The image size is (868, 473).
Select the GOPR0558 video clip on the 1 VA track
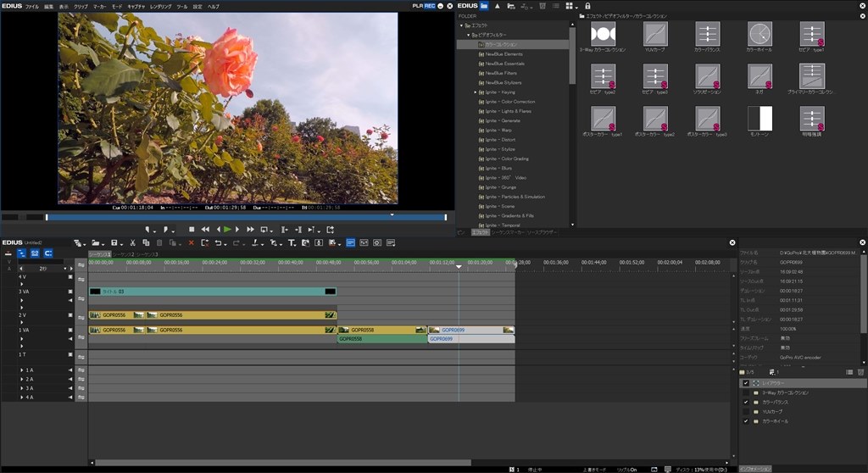click(382, 330)
